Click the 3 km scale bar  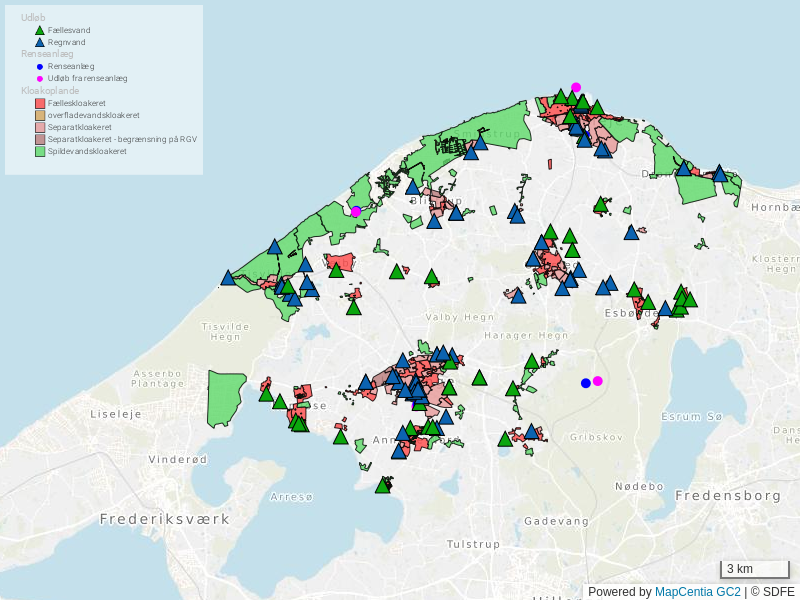click(755, 569)
